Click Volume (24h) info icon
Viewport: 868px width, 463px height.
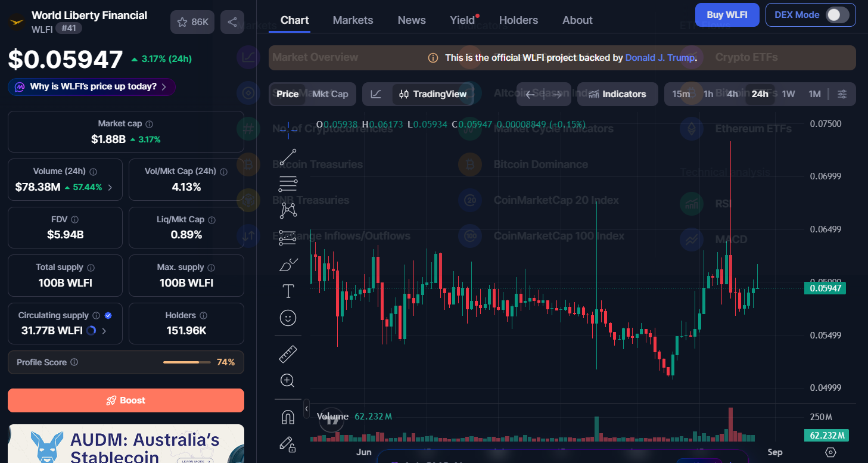point(93,172)
